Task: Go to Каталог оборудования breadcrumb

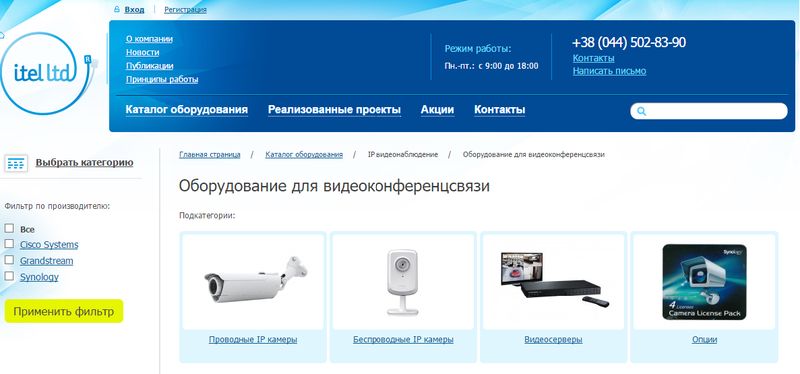Action: (x=304, y=155)
